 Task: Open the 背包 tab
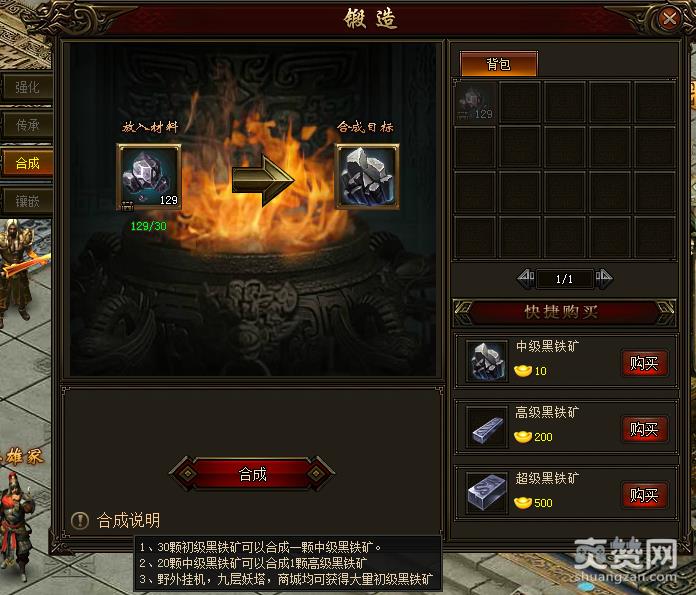tap(498, 64)
